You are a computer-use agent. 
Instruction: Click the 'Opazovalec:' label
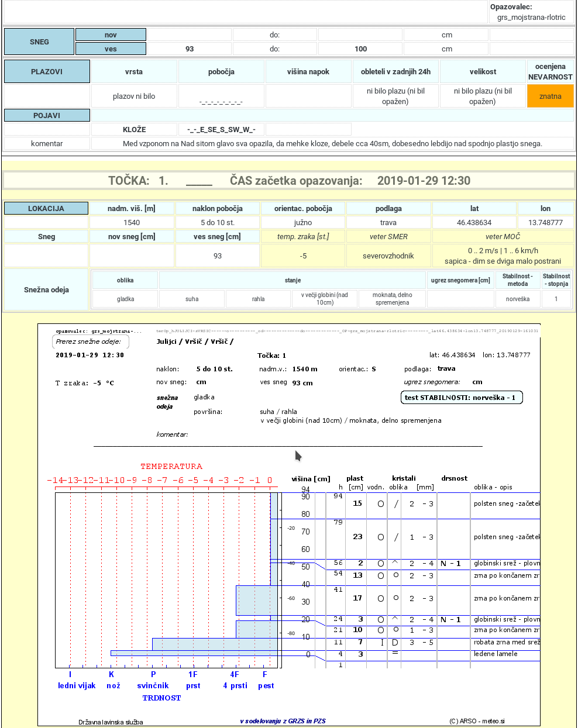pyautogui.click(x=511, y=7)
